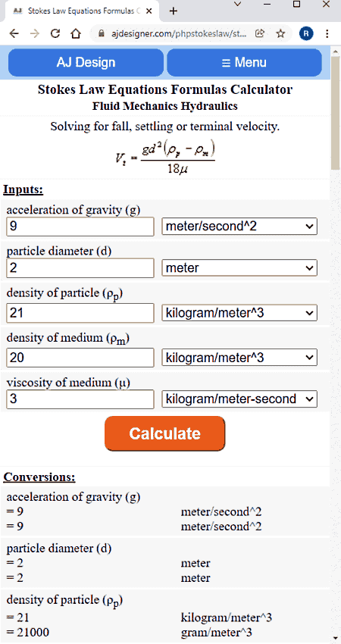Screen dimensions: 341x644
Task: Click the orange Calculate button
Action: coord(164,433)
